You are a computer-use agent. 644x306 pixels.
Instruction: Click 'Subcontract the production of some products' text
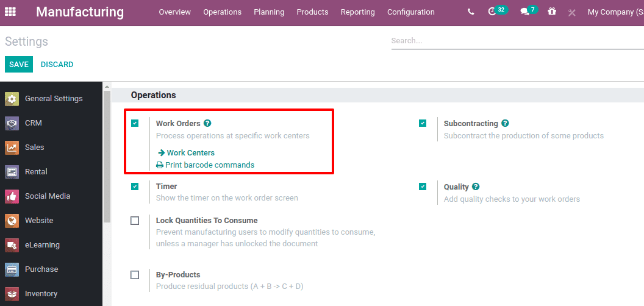pyautogui.click(x=524, y=135)
